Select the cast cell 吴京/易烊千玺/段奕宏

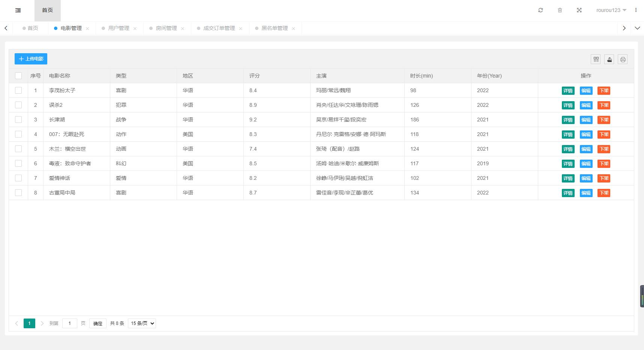(357, 120)
